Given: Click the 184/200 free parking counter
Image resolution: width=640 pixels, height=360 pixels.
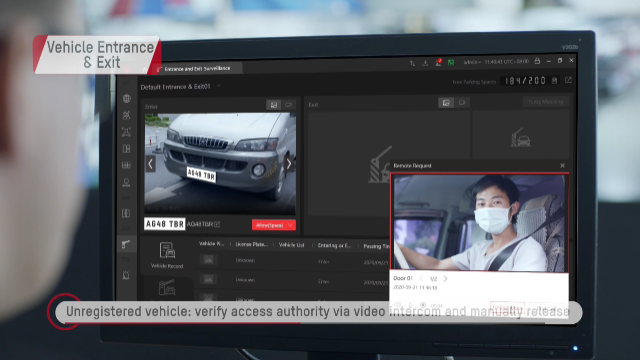Looking at the screenshot, I should (525, 81).
